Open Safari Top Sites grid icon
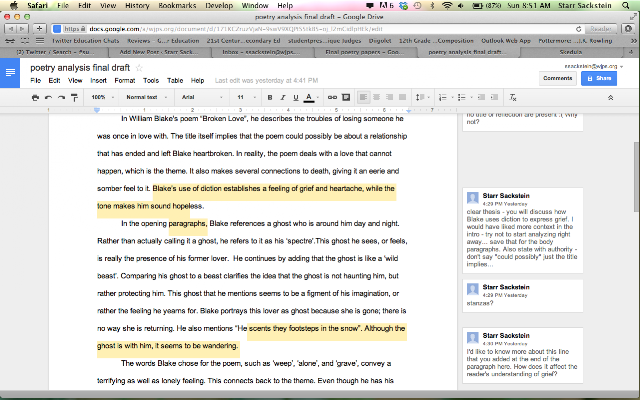This screenshot has width=640, height=400. pos(25,40)
